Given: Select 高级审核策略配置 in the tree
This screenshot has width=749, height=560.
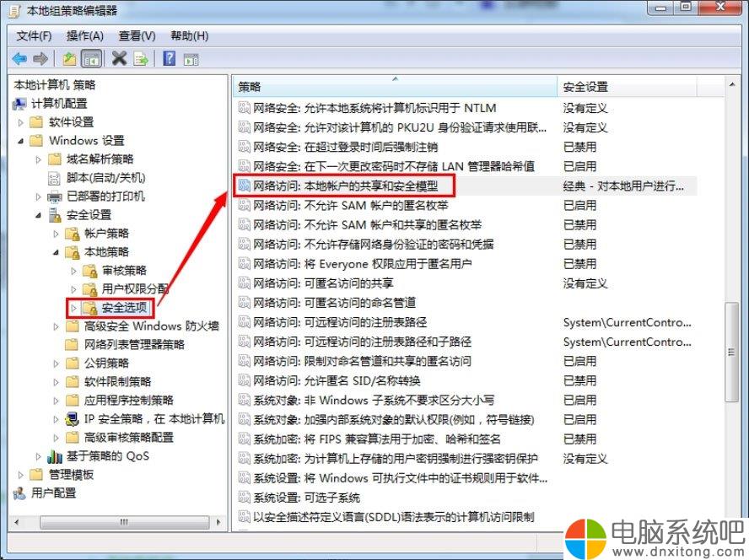Looking at the screenshot, I should 129,437.
